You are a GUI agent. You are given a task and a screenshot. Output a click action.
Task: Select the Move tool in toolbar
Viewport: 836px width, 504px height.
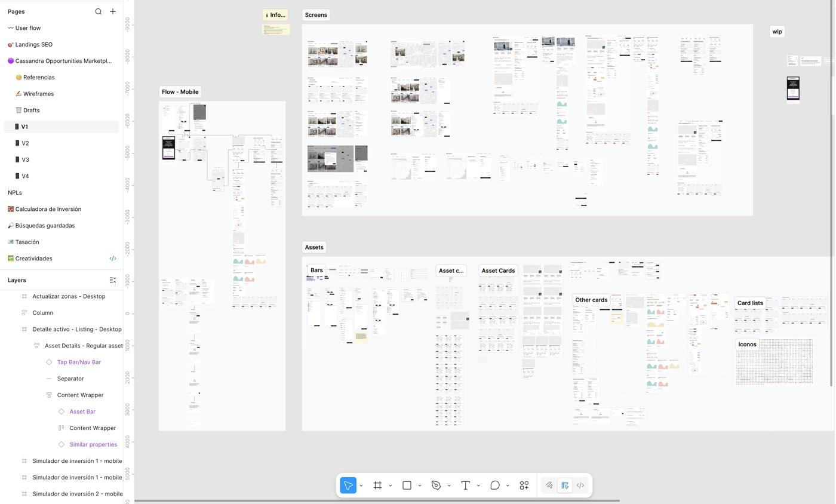[x=348, y=485]
